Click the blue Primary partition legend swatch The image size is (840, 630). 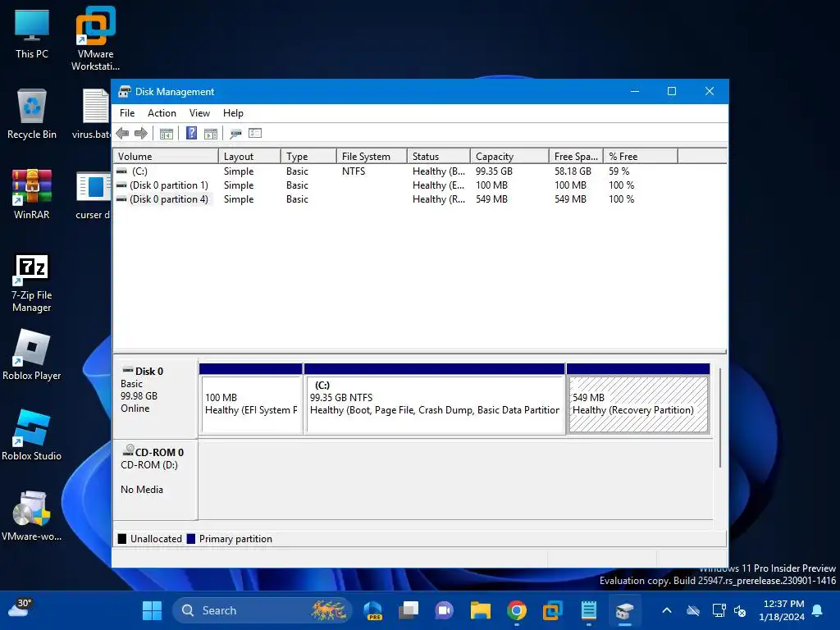pyautogui.click(x=190, y=539)
